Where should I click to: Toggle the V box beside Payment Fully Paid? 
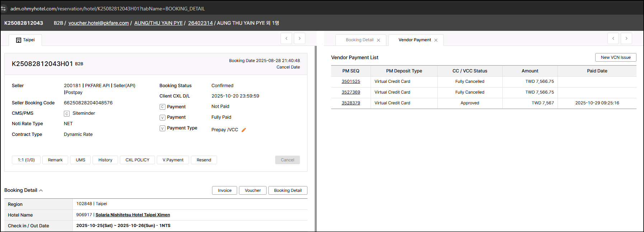(x=163, y=118)
